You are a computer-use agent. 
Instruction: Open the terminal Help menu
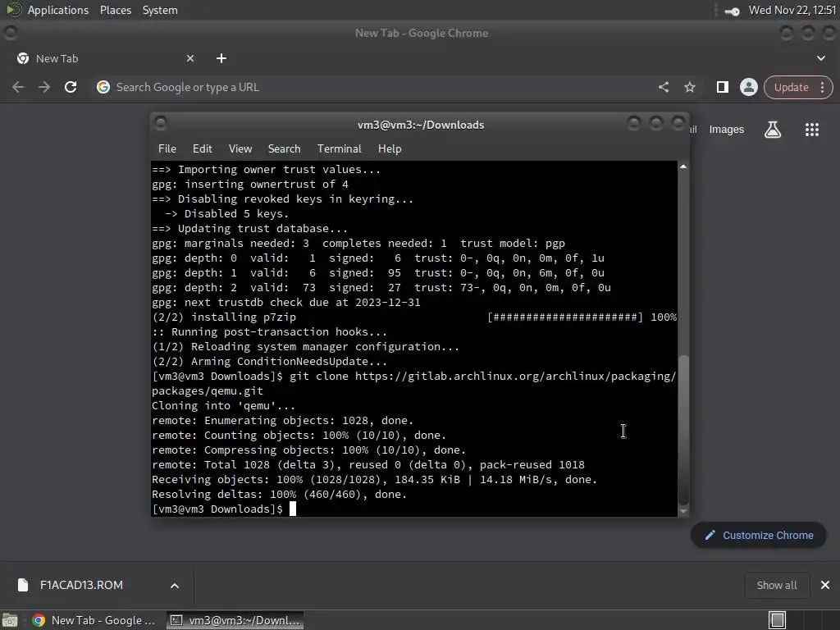(x=390, y=149)
